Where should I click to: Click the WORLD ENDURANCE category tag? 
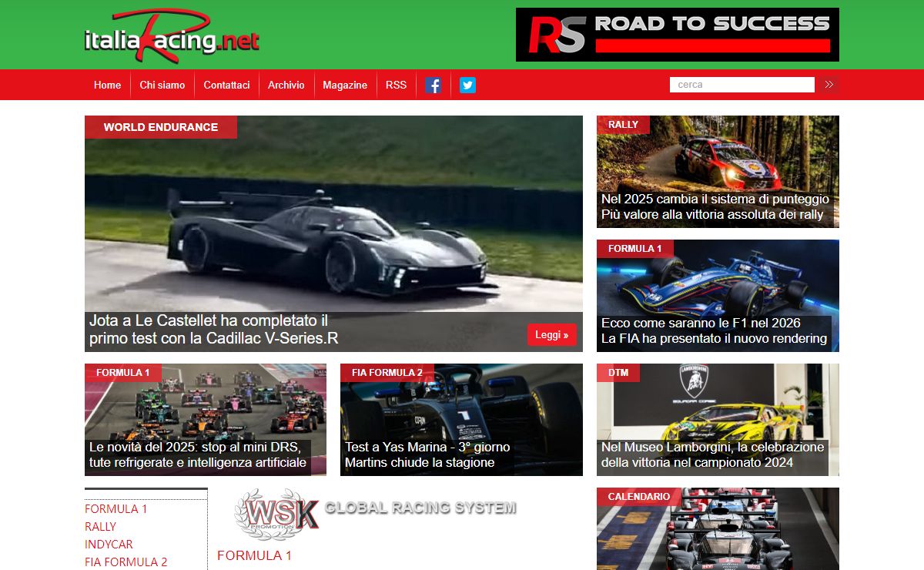tap(161, 127)
